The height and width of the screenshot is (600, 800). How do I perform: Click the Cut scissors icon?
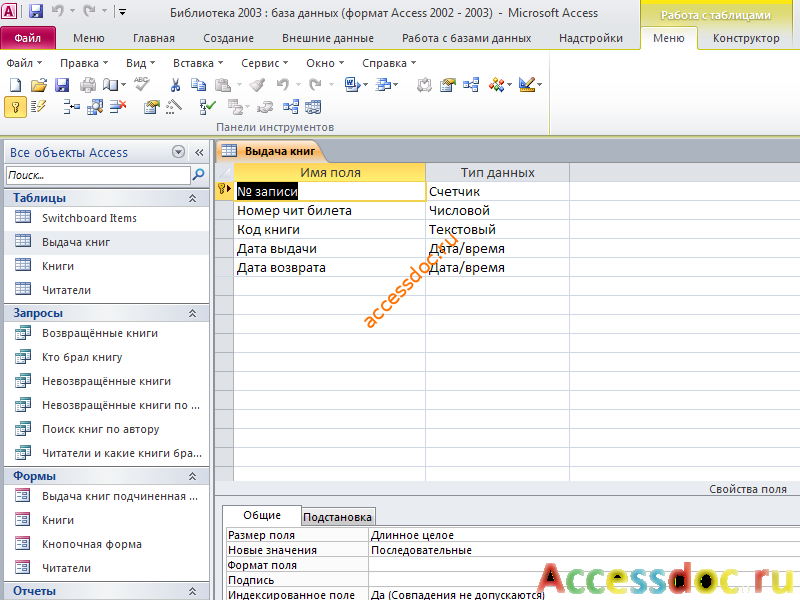175,85
